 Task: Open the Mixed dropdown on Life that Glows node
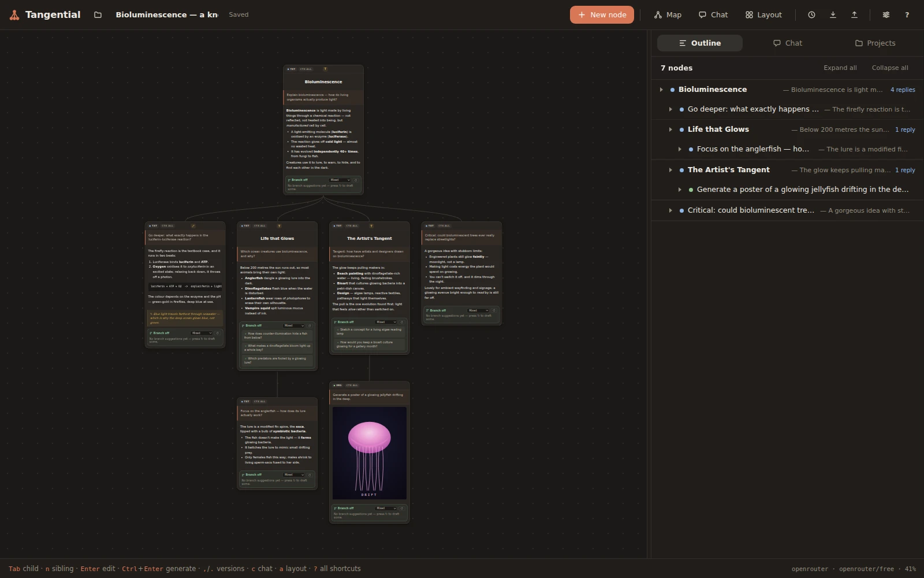pyautogui.click(x=294, y=325)
